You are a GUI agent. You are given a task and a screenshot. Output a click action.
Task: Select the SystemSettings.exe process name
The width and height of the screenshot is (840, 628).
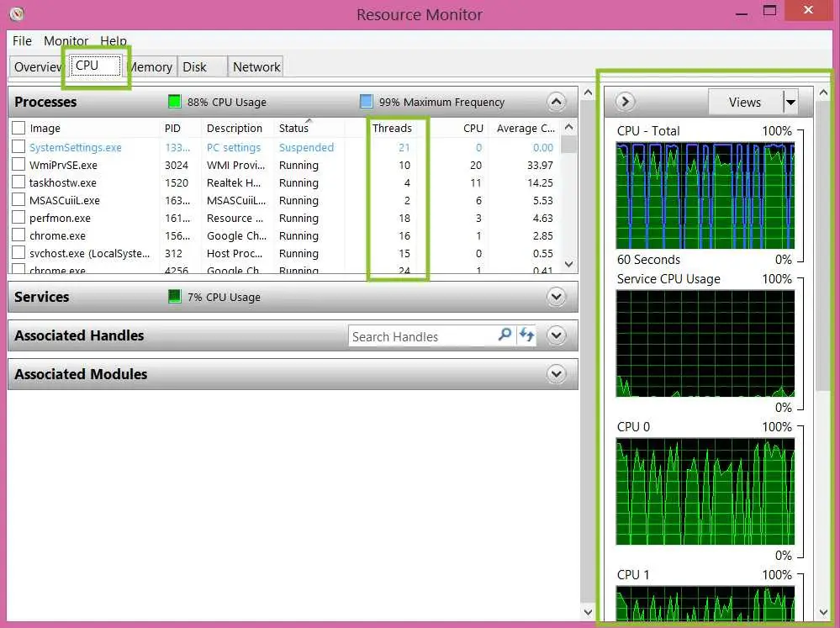[75, 147]
